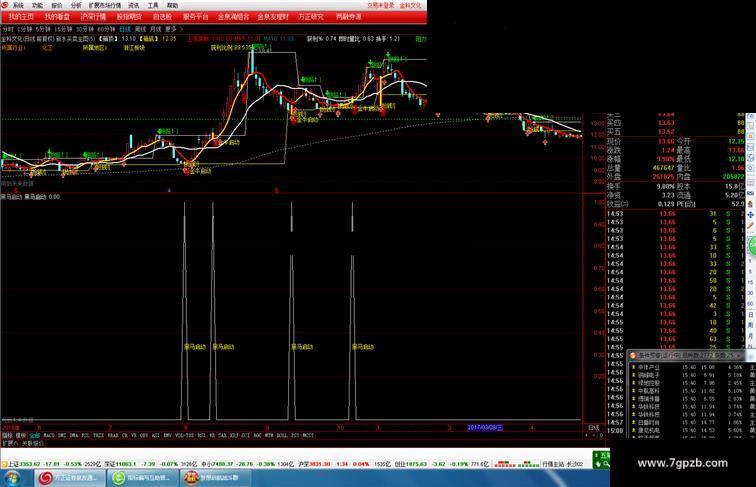756x487 pixels.
Task: Switch to 方正研究 tab
Action: pyautogui.click(x=311, y=17)
